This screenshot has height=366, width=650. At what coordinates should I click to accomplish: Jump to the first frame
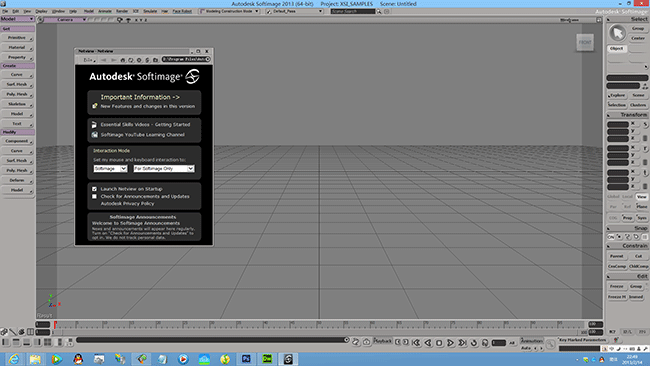pyautogui.click(x=416, y=343)
